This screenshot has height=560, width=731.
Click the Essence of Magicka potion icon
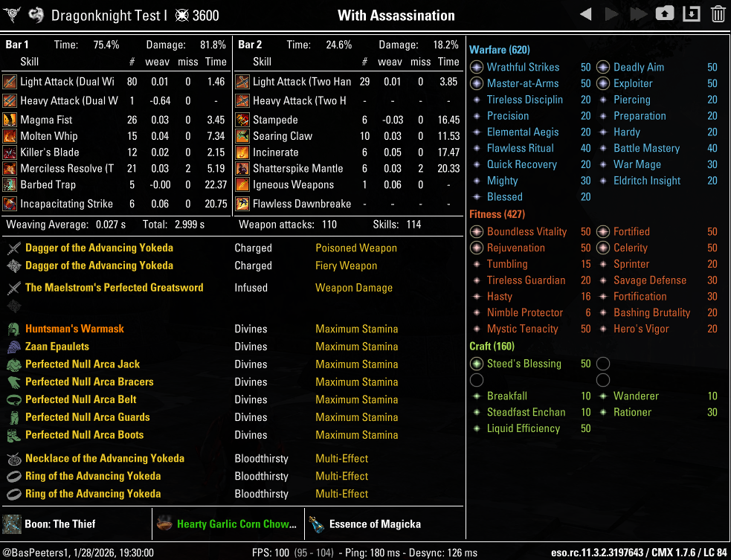point(317,524)
